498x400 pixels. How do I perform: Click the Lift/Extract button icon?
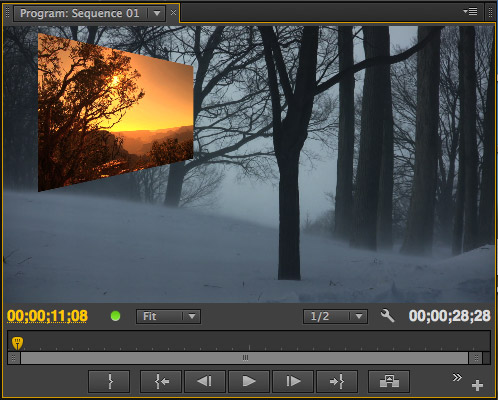[x=389, y=381]
